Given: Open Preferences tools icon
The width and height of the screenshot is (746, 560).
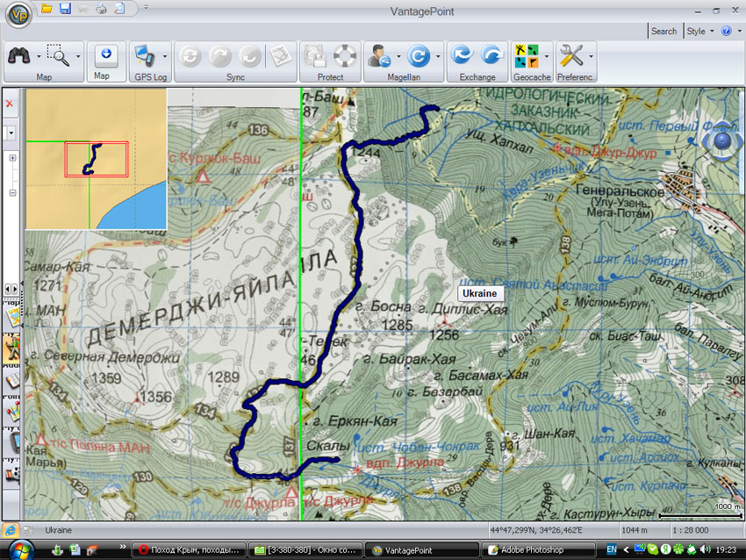Looking at the screenshot, I should [570, 55].
